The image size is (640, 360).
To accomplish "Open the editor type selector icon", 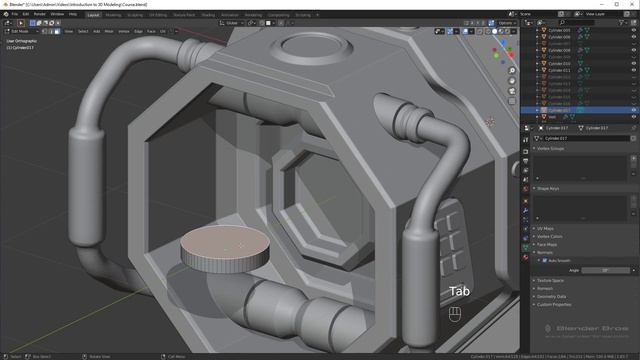I will coord(7,23).
